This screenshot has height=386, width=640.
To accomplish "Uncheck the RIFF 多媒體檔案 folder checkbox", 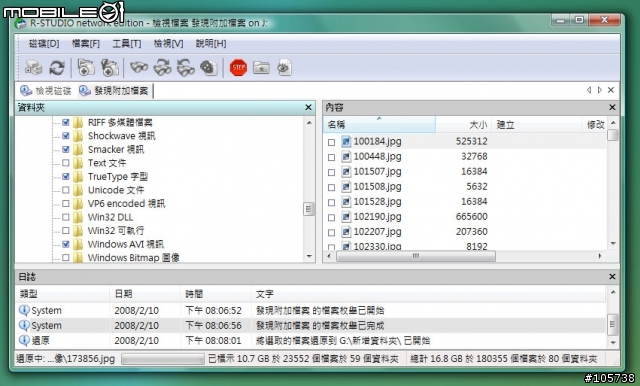I will (66, 122).
